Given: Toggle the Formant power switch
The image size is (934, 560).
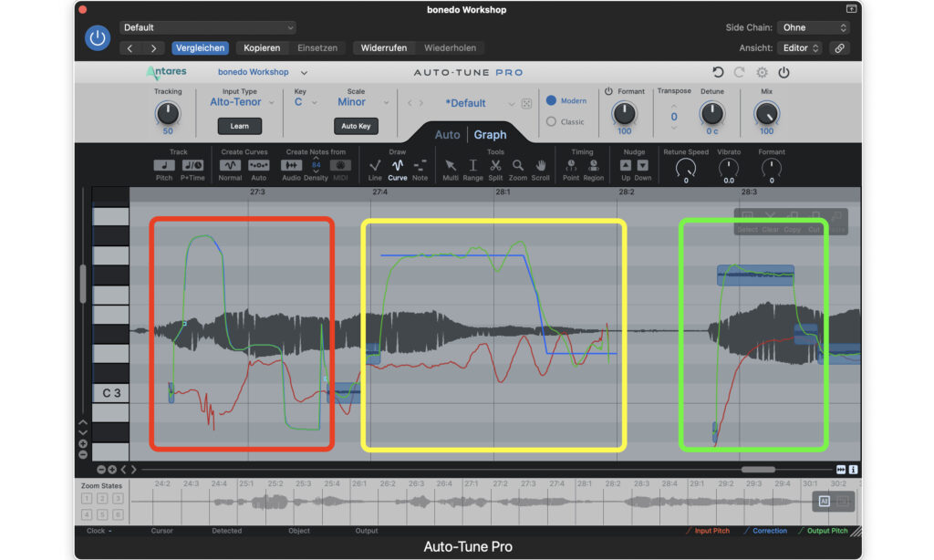Looking at the screenshot, I should (608, 91).
